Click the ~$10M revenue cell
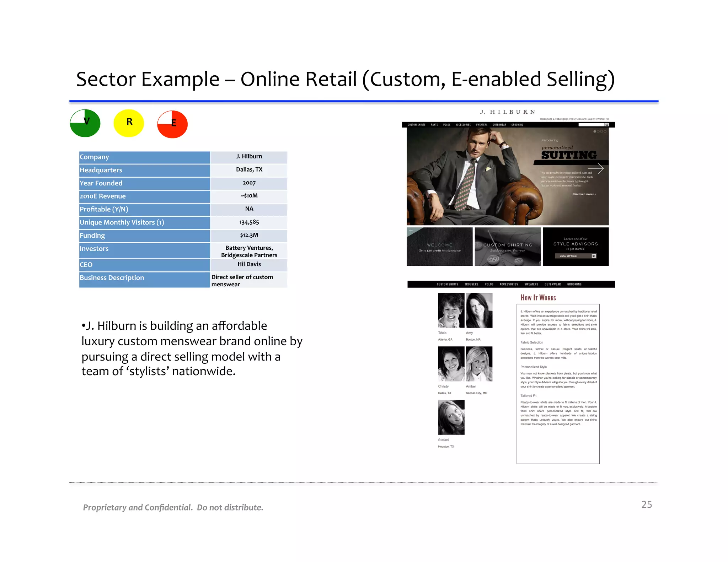The height and width of the screenshot is (562, 728). (249, 196)
